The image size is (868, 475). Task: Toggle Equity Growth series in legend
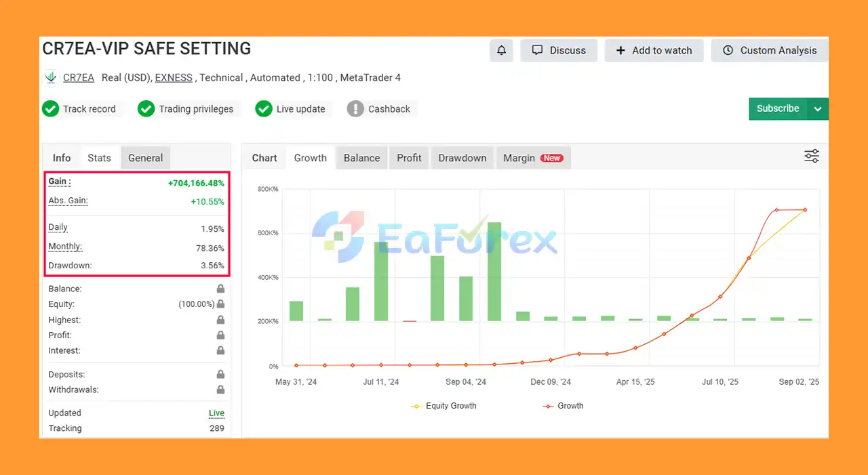click(x=444, y=406)
